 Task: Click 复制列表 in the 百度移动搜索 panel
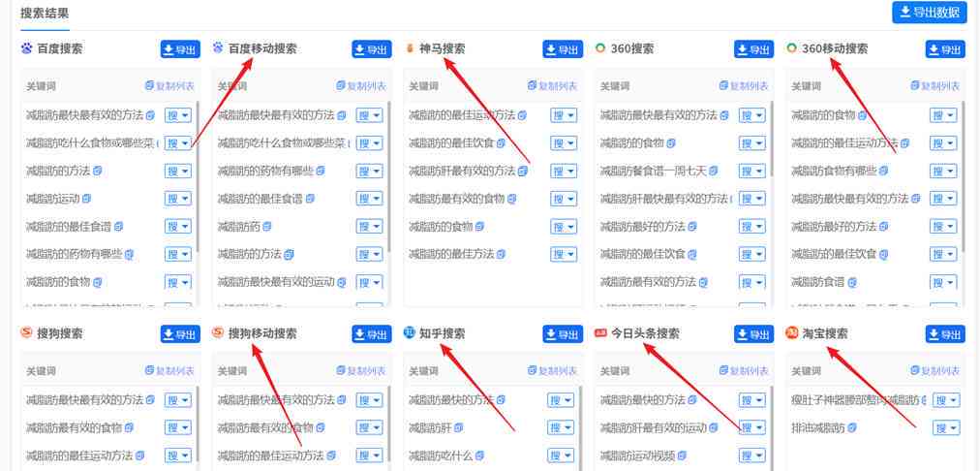pyautogui.click(x=360, y=85)
